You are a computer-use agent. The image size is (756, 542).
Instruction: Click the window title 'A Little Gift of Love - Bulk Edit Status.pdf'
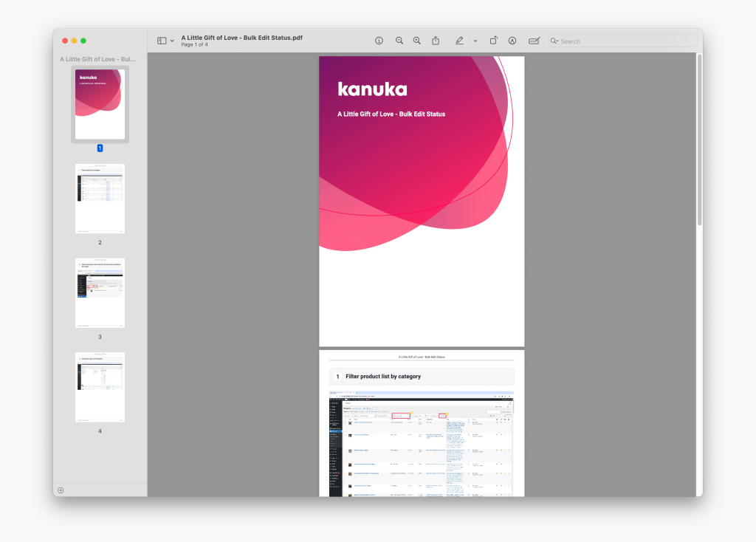tap(242, 38)
